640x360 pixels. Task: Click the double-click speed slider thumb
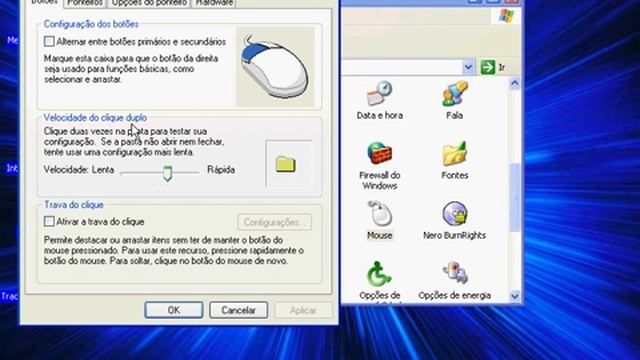[167, 173]
